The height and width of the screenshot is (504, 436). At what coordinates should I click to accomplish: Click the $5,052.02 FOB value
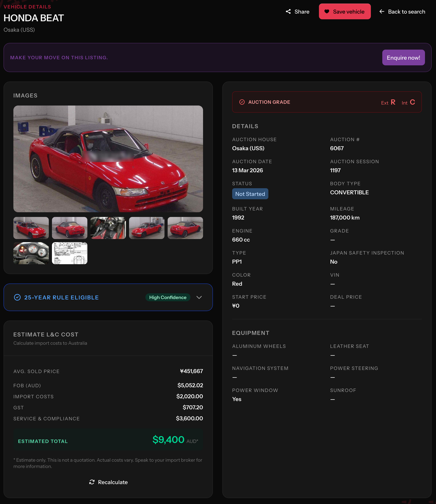(x=190, y=385)
